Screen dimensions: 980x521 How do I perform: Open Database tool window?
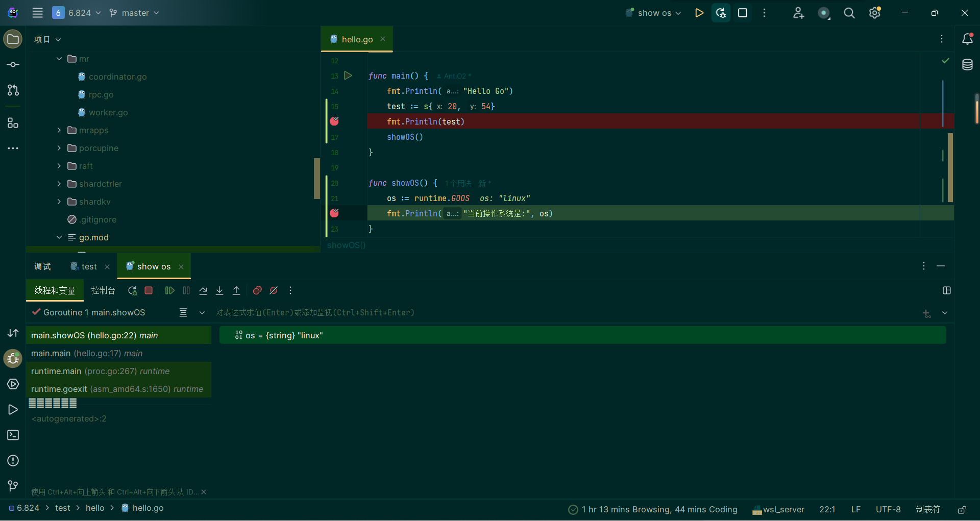[x=967, y=65]
